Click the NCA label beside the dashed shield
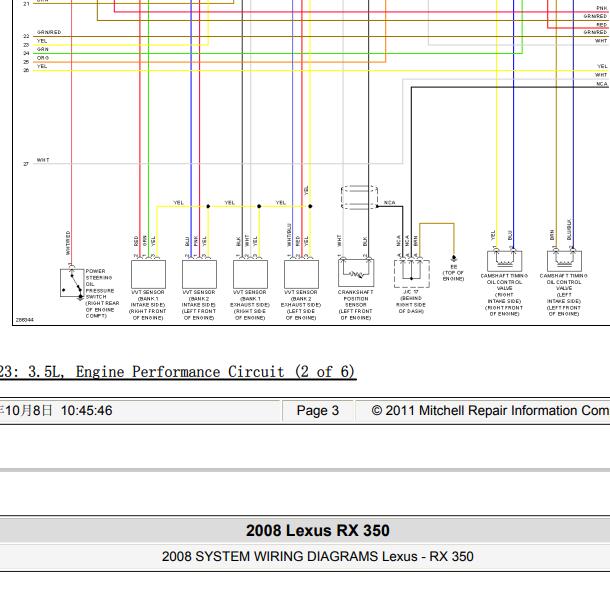The height and width of the screenshot is (601, 610). [x=389, y=203]
